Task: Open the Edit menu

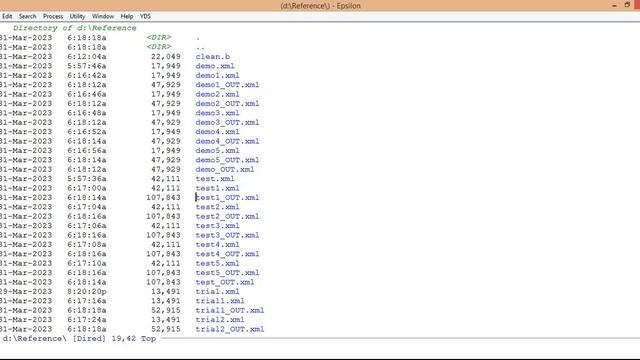Action: (7, 16)
